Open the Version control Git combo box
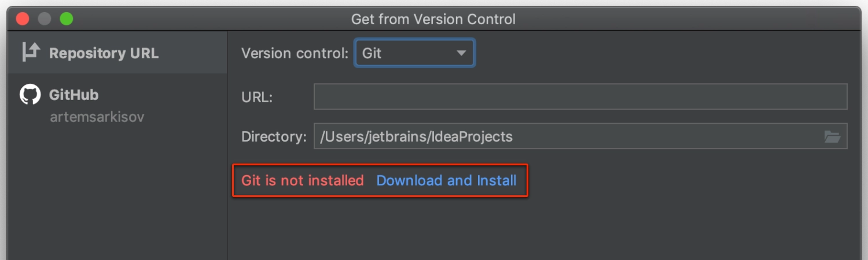 coord(414,53)
